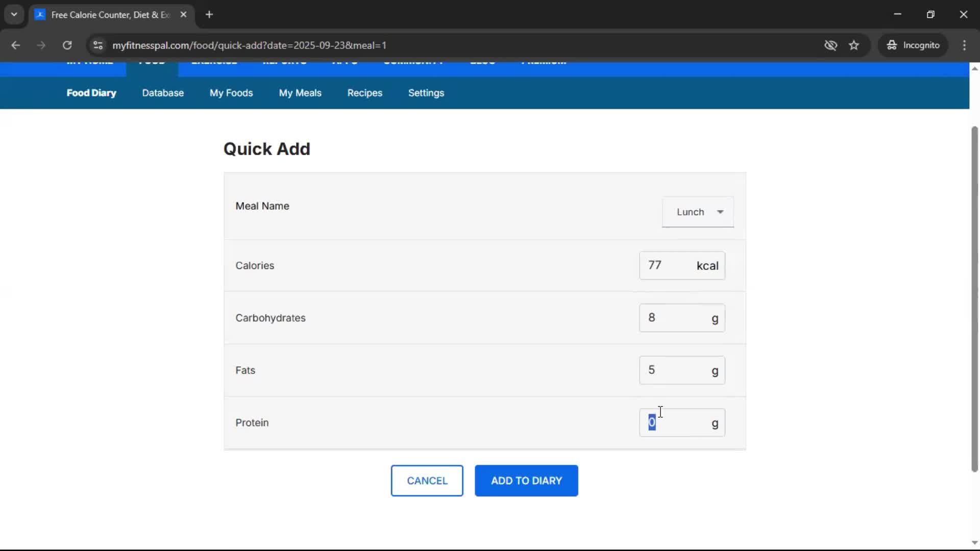This screenshot has width=980, height=551.
Task: Click the scrollbar up arrow
Action: click(x=974, y=68)
